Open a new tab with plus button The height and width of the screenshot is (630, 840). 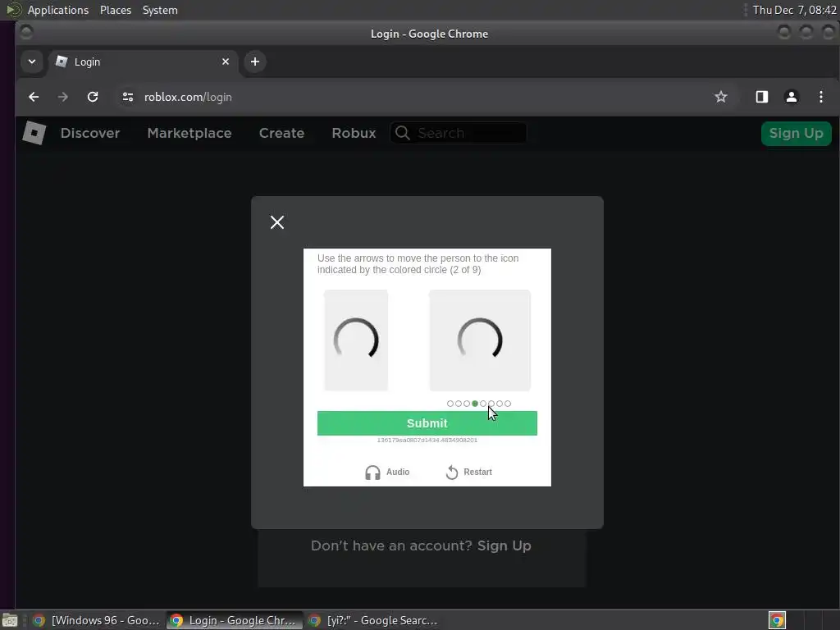(255, 62)
